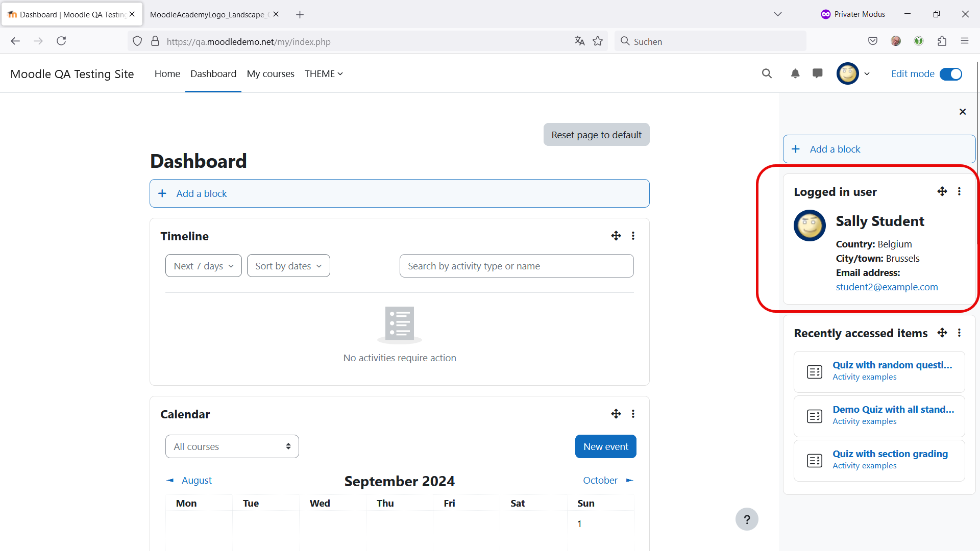Open the Sort by dates dropdown
Image resolution: width=980 pixels, height=551 pixels.
(288, 266)
